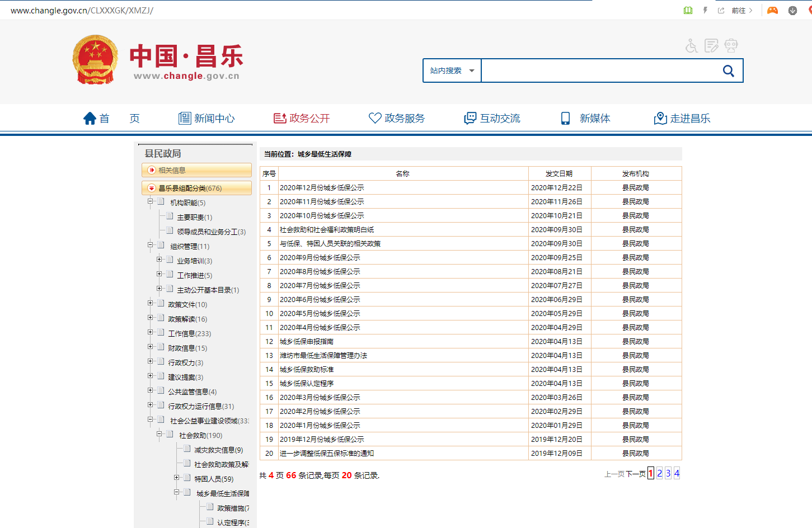Click the orange game controller icon
Viewport: 812px width, 528px height.
tap(772, 11)
